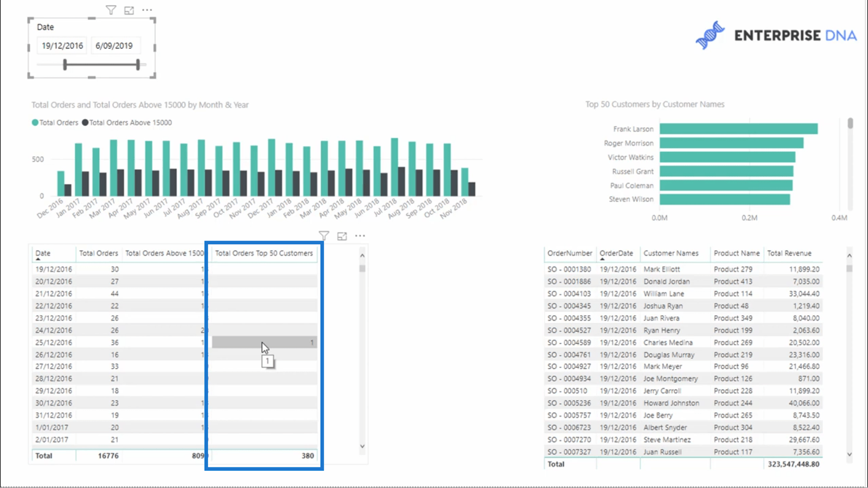Open filter icon above the orders table
Viewport: 868px width, 488px height.
(x=324, y=236)
